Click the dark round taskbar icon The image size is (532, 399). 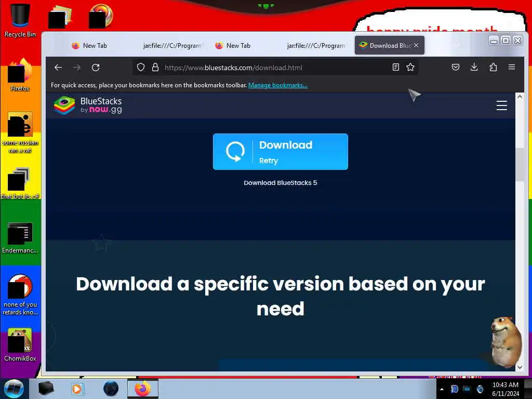pos(111,389)
